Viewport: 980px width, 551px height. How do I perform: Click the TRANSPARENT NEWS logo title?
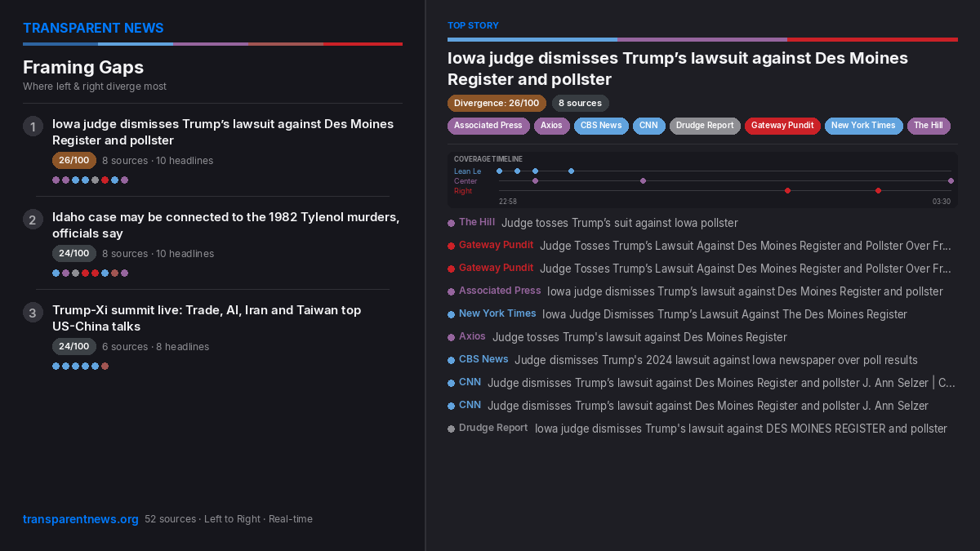[x=93, y=28]
